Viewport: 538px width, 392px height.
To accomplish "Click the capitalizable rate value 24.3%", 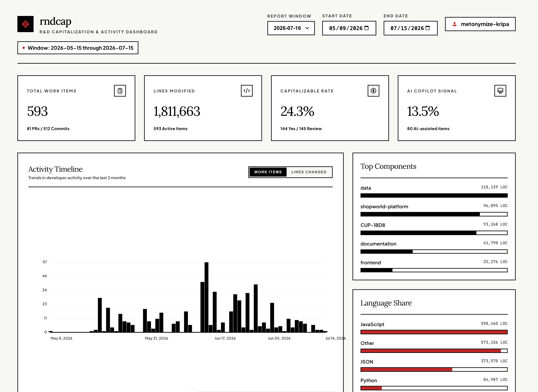I will click(297, 111).
